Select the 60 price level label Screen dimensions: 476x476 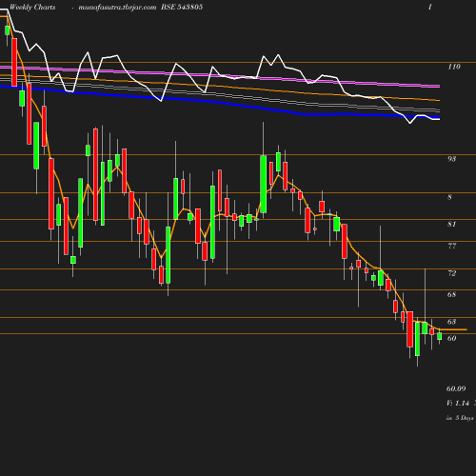pos(452,338)
